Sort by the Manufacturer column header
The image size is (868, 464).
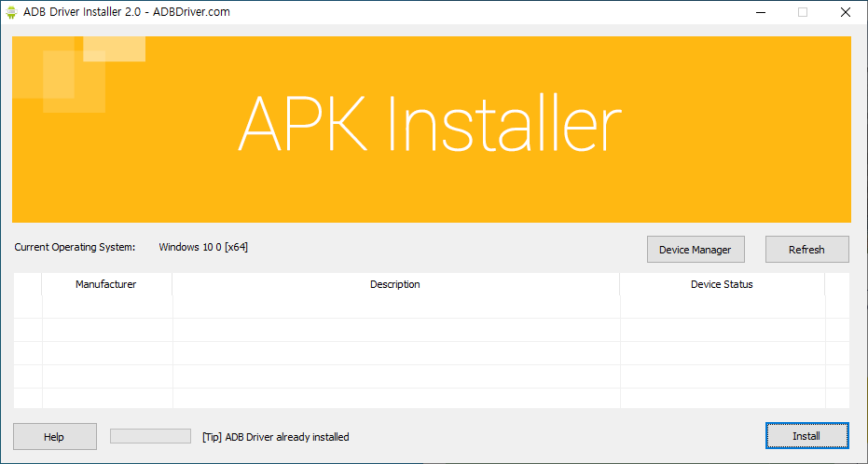[106, 284]
